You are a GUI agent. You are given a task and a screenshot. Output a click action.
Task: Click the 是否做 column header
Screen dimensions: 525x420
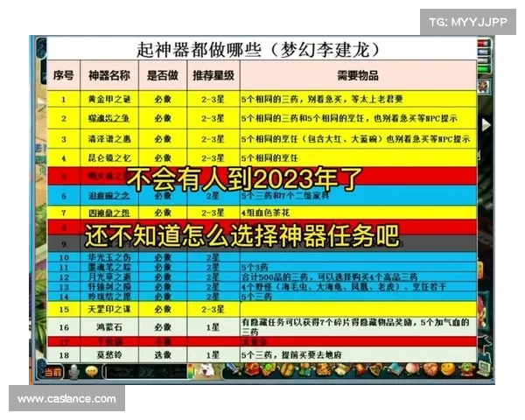(x=163, y=75)
